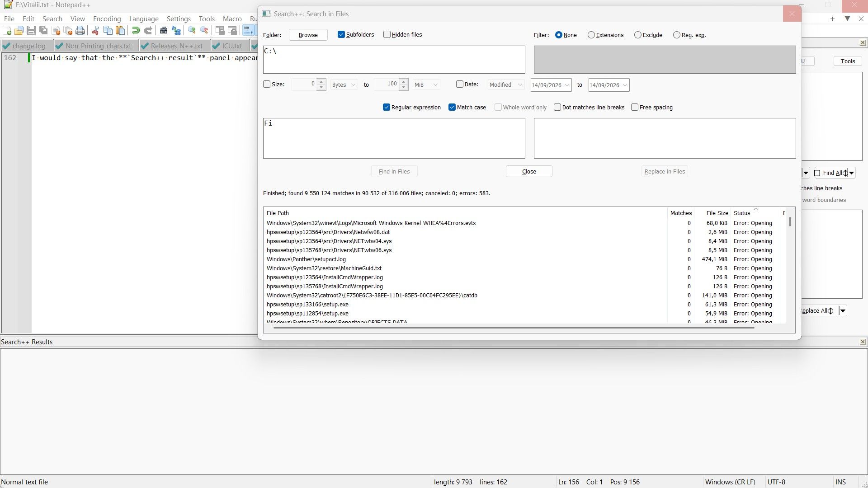The image size is (868, 488).
Task: Select the None filter radio button
Action: click(559, 35)
